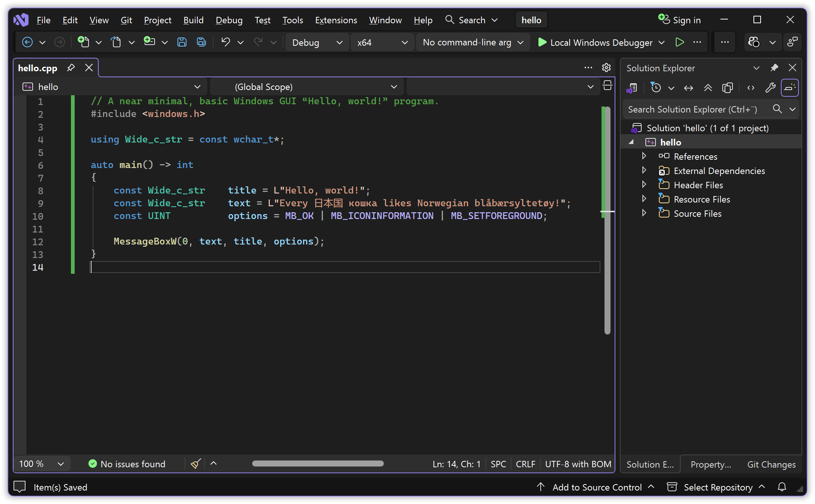Screen dimensions: 815x504
Task: Toggle pin on hello.cpp tab
Action: [x=71, y=68]
